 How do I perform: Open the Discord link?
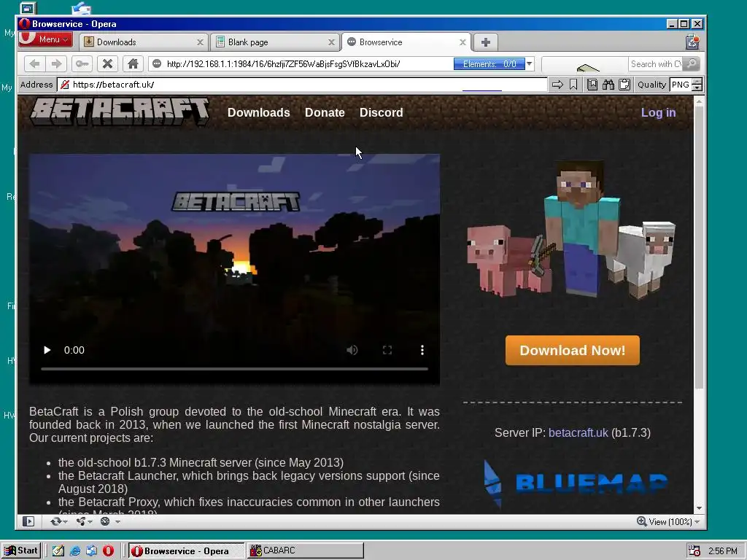pos(381,112)
